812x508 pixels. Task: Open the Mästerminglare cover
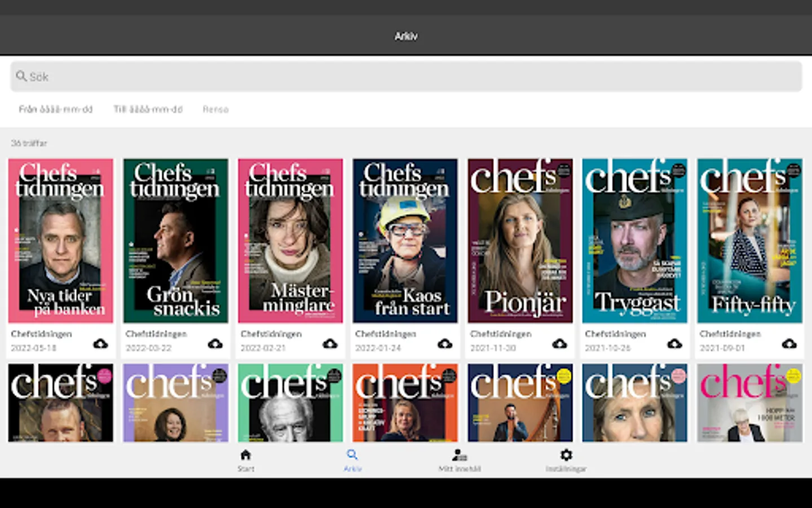click(290, 240)
